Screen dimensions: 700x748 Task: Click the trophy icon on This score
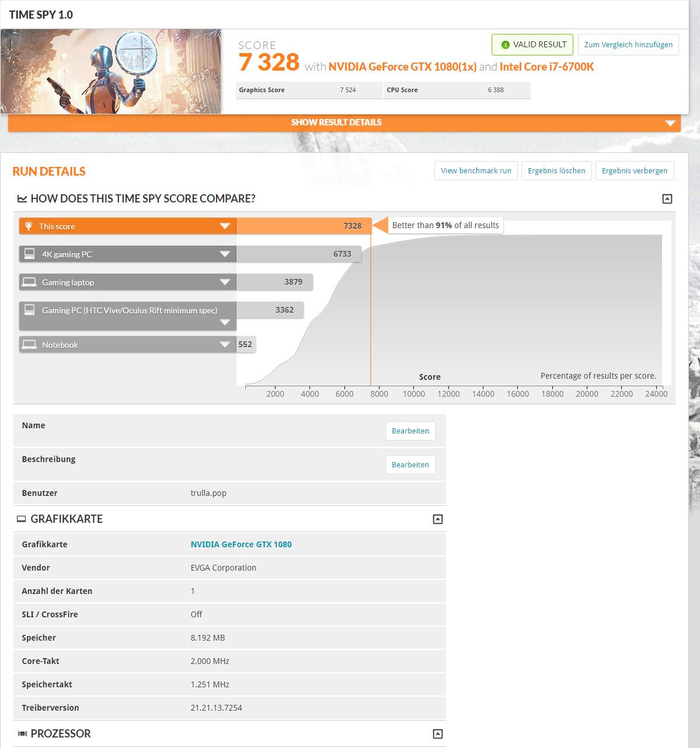[29, 226]
